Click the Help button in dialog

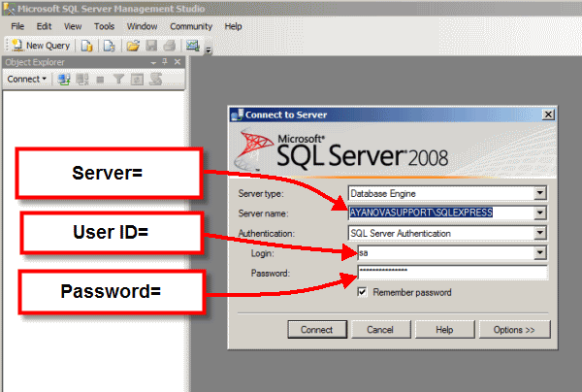click(444, 330)
